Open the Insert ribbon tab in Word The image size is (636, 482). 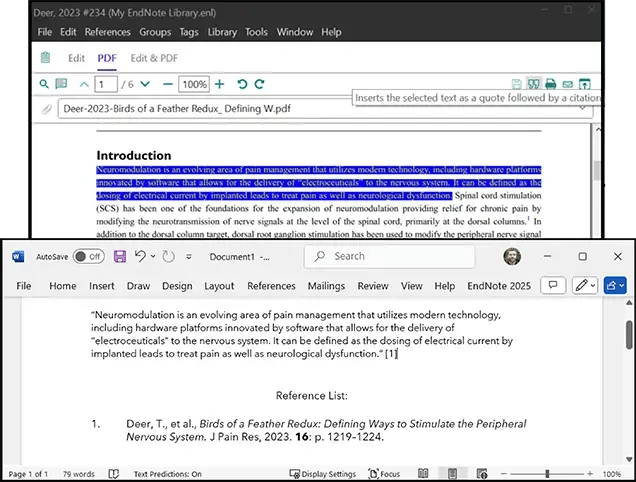101,286
